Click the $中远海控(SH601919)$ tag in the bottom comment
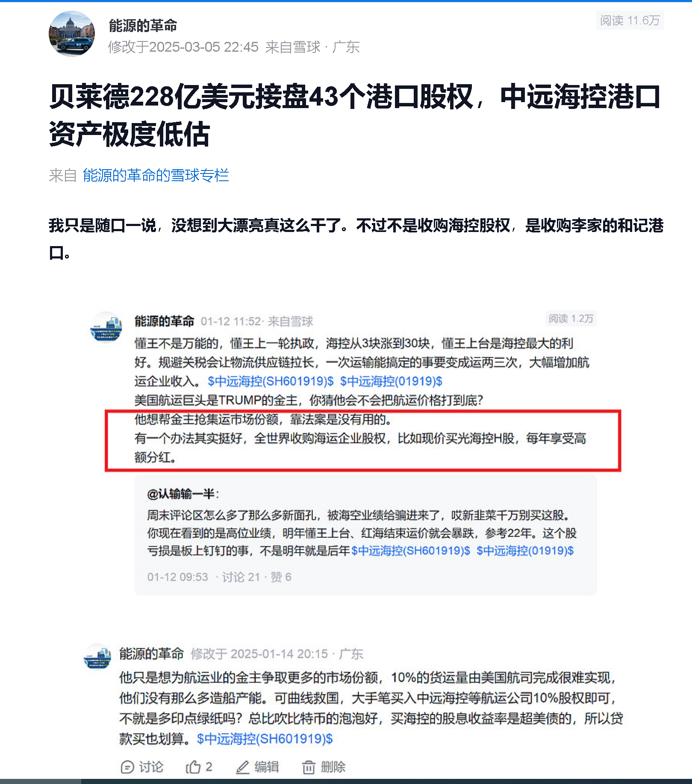The width and height of the screenshot is (692, 784). click(x=265, y=739)
